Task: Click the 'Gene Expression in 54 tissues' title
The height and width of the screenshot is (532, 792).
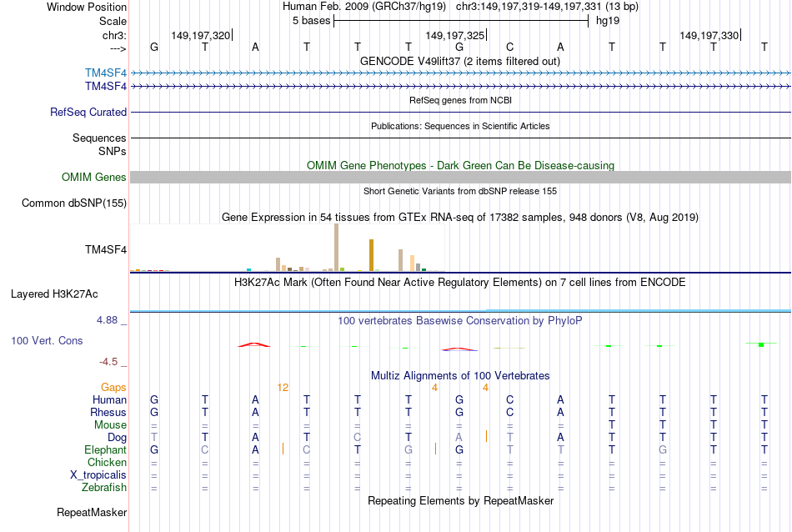Action: [x=460, y=218]
